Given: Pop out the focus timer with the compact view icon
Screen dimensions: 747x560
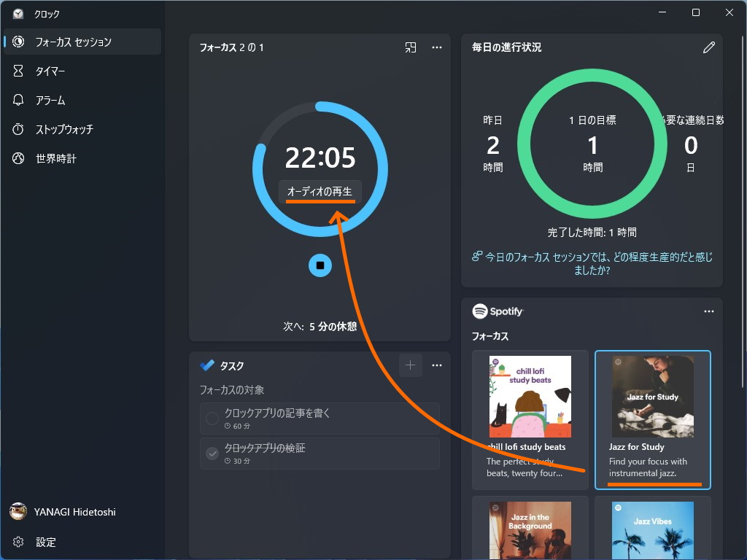Looking at the screenshot, I should pyautogui.click(x=410, y=47).
